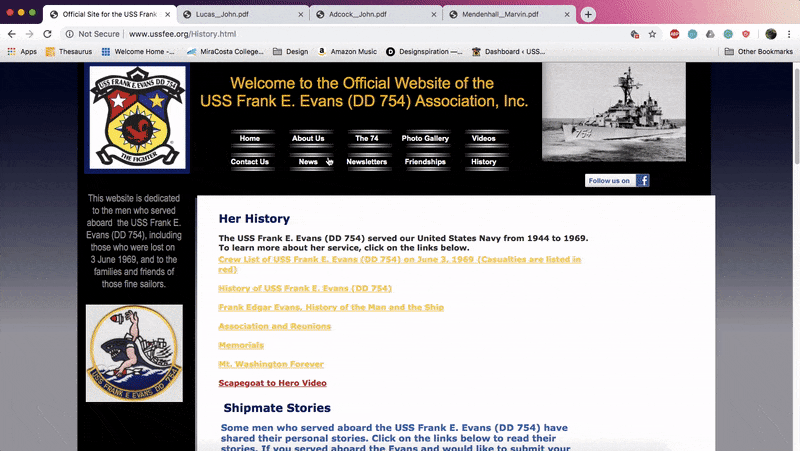Open the Photo Gallery navigation button

pyautogui.click(x=425, y=138)
